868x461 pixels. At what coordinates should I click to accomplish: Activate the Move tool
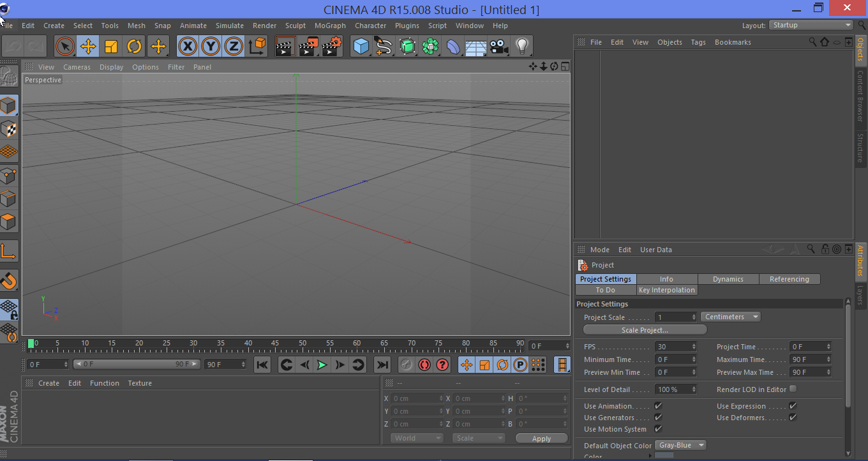[88, 46]
